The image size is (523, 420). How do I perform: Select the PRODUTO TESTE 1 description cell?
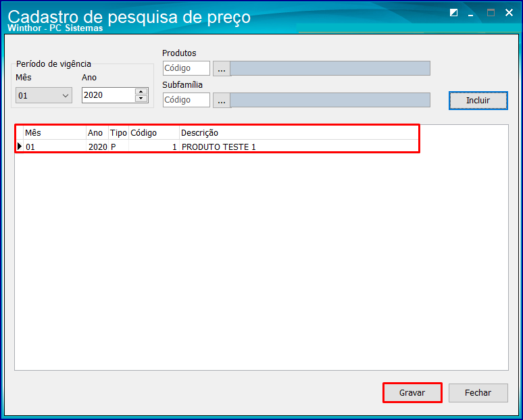(299, 147)
